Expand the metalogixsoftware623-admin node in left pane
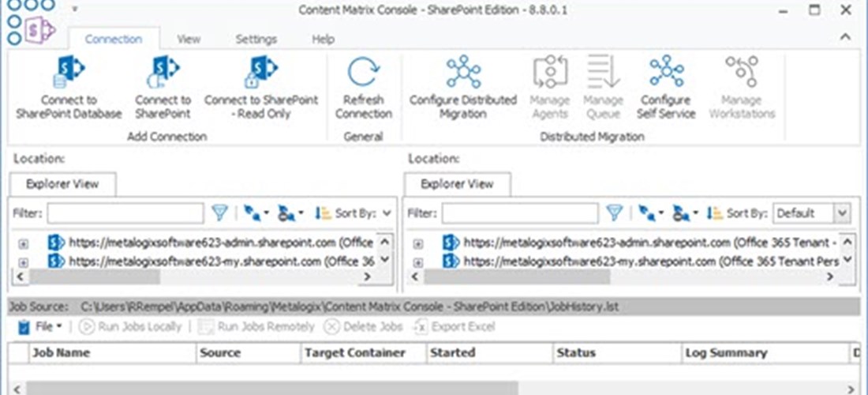This screenshot has height=395, width=868. pyautogui.click(x=23, y=243)
